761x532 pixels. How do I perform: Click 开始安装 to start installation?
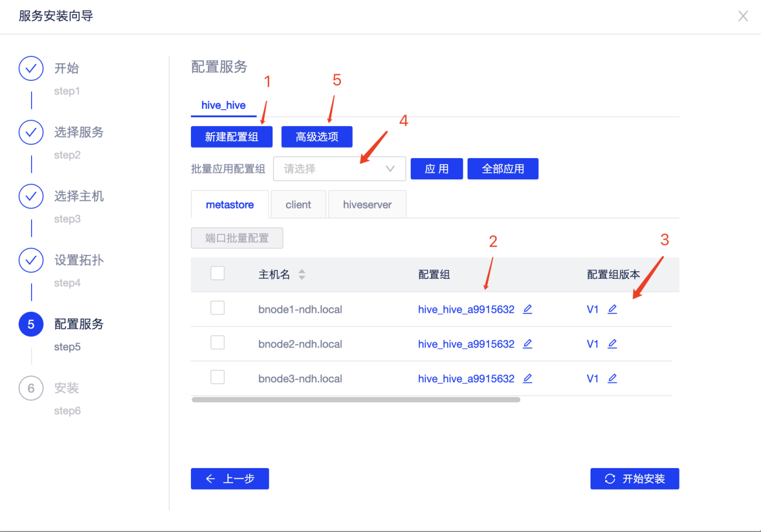point(635,479)
